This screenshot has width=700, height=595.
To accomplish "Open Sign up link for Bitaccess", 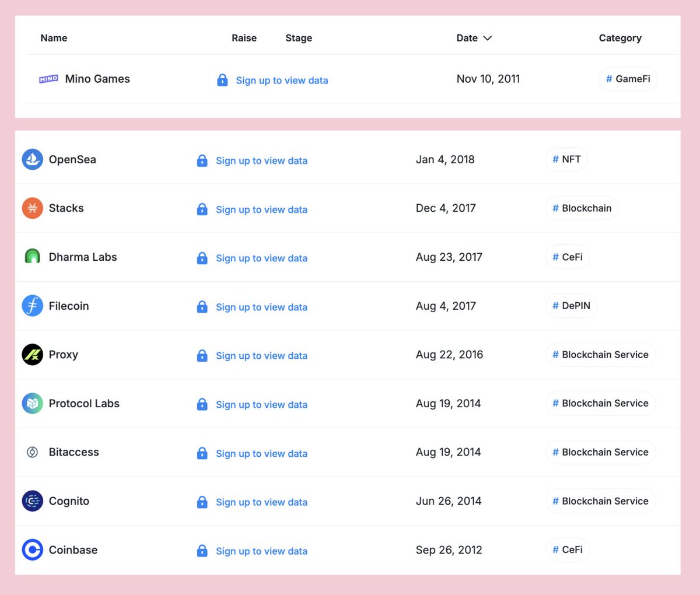I will click(x=261, y=454).
